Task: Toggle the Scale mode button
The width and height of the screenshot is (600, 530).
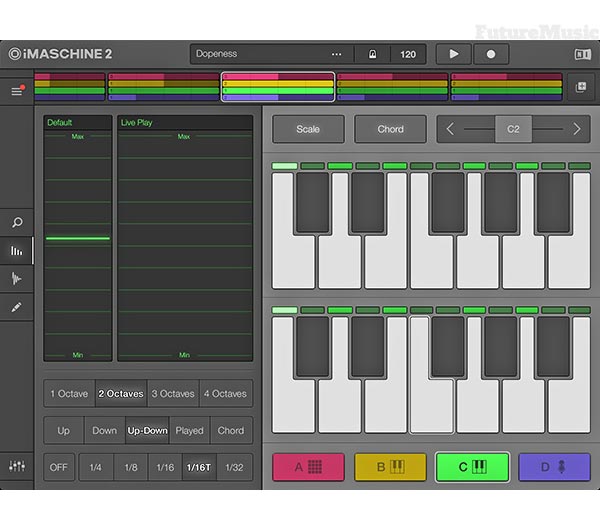Action: tap(308, 129)
